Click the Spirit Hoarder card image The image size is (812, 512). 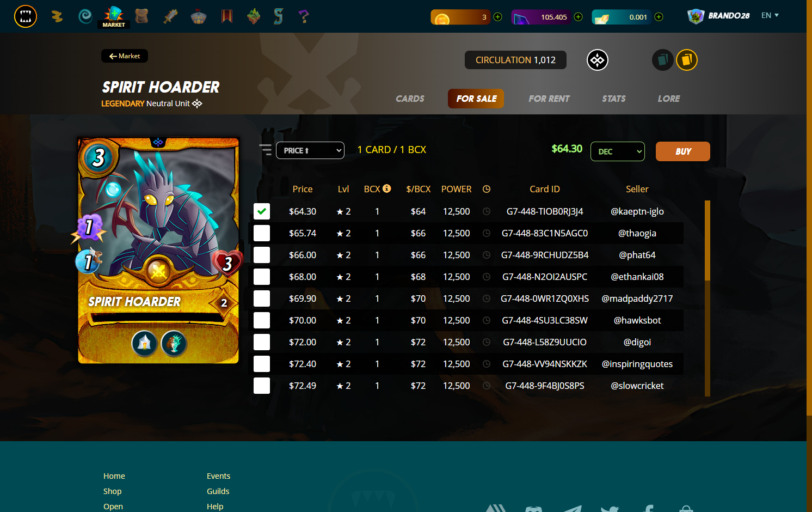pos(158,250)
